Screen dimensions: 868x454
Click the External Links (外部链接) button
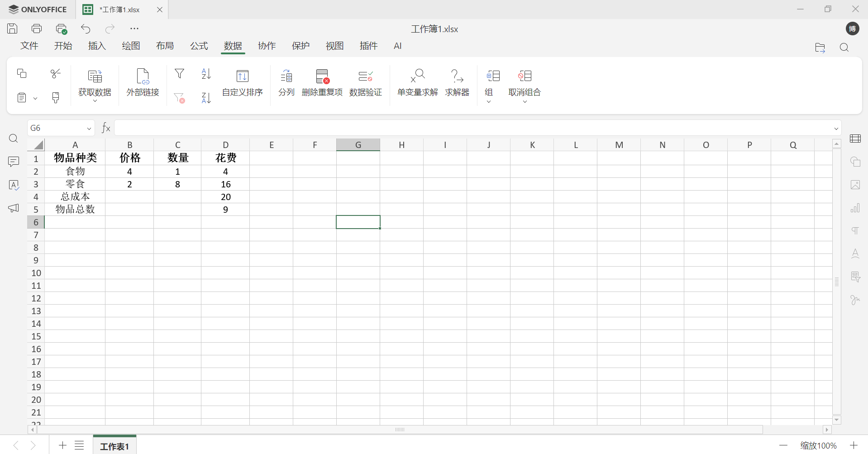143,82
